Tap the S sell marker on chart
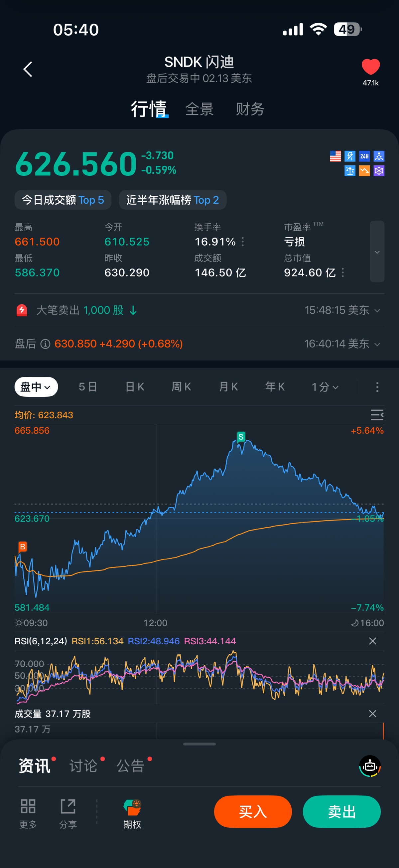Screen dimensions: 399x868 241,437
